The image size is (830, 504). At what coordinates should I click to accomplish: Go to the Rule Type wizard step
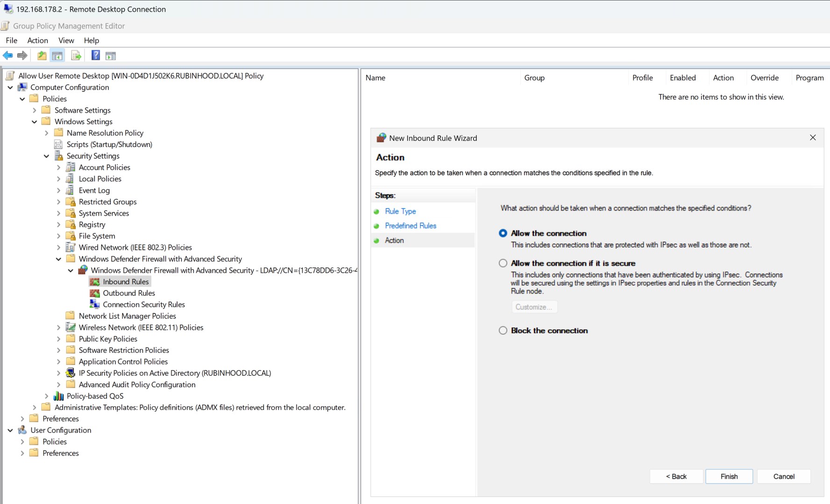point(400,211)
